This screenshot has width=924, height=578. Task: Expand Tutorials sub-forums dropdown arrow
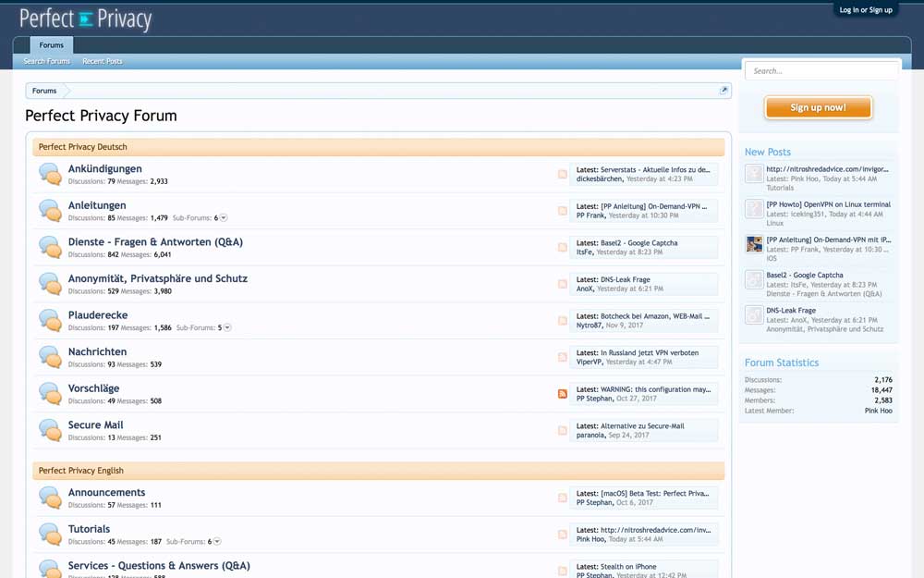click(217, 541)
